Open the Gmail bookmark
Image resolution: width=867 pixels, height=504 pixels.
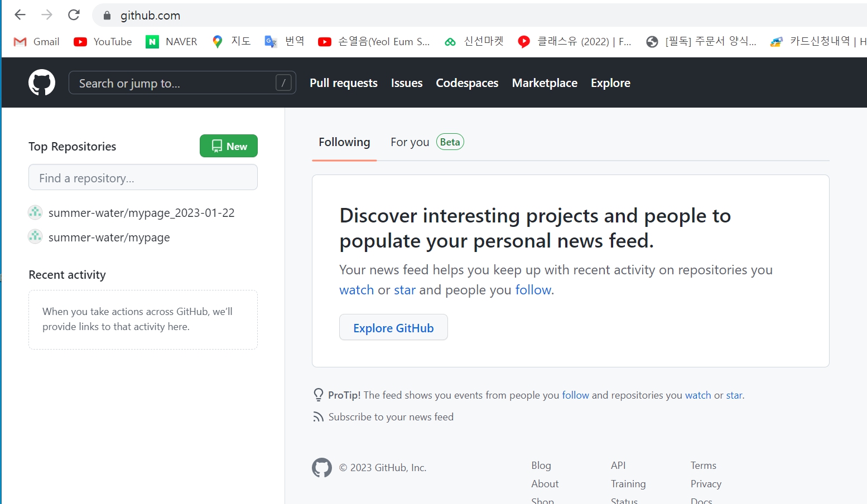tap(37, 42)
